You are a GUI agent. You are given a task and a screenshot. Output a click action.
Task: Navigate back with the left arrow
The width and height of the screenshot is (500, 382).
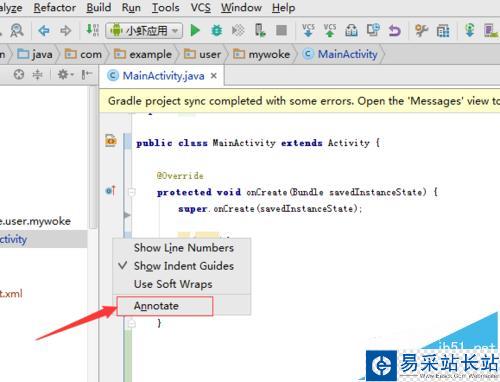(44, 31)
